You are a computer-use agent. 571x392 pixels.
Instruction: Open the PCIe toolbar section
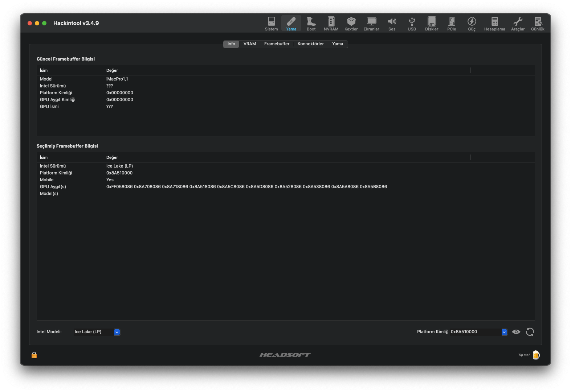tap(452, 24)
